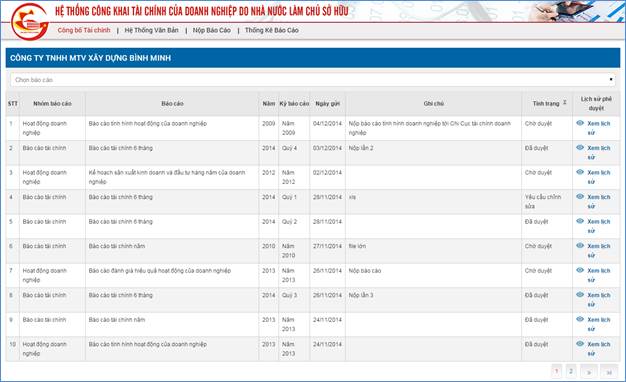Open Thống Kê Báo Cáo menu
Image resolution: width=626 pixels, height=382 pixels.
coord(271,30)
